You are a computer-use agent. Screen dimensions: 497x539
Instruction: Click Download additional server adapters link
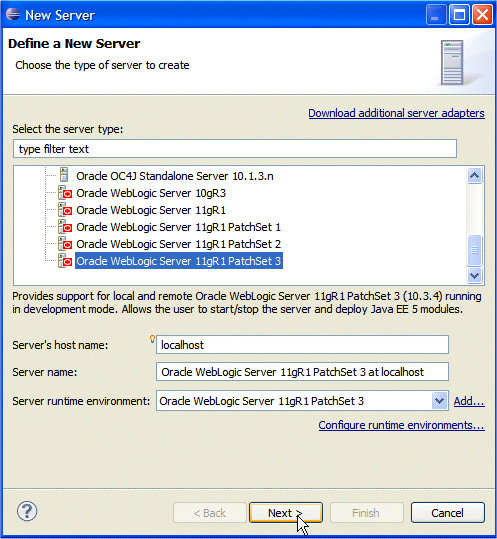396,113
